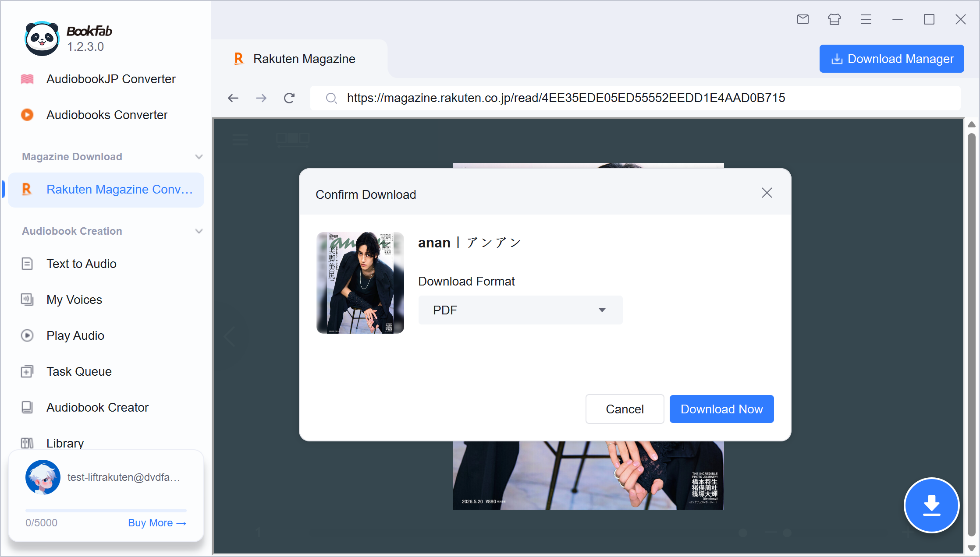
Task: Click the anan magazine cover thumbnail
Action: 360,283
